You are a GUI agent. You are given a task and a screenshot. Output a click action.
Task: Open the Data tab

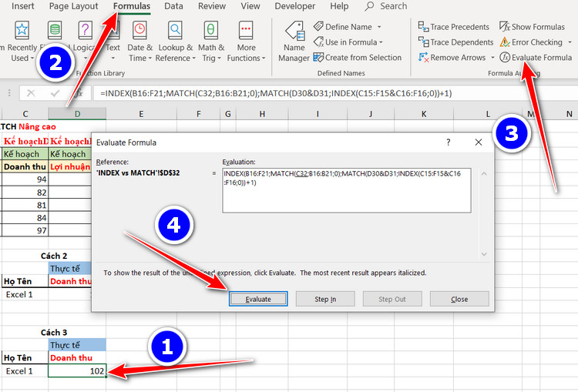tap(173, 6)
